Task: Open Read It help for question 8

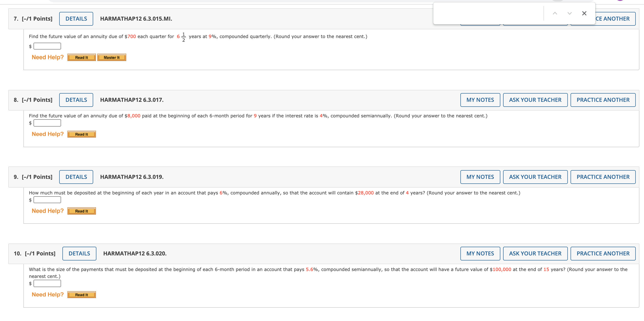Action: click(81, 134)
